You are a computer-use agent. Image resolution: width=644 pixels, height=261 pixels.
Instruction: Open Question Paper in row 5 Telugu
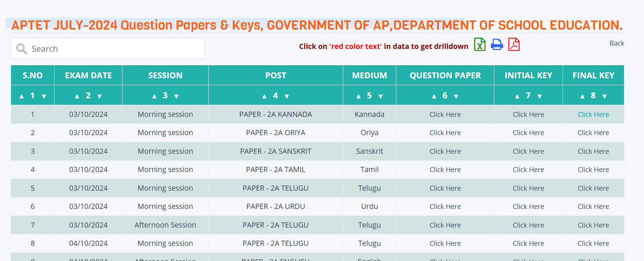(445, 188)
